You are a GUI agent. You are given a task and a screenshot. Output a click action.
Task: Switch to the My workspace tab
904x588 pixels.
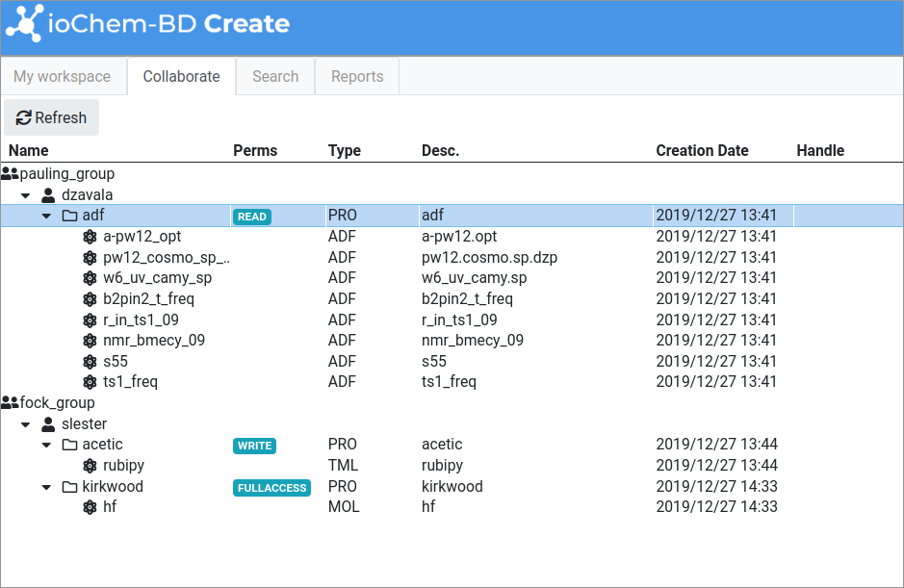62,77
